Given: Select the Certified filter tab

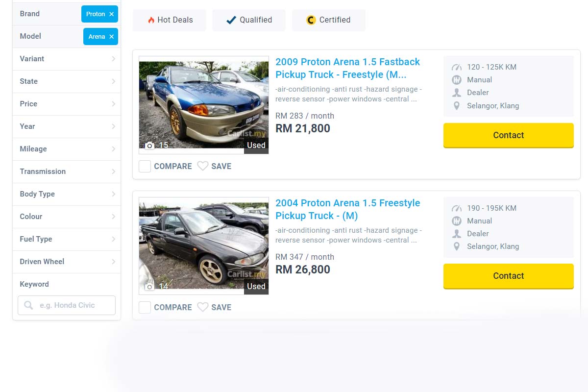Looking at the screenshot, I should click(x=329, y=20).
